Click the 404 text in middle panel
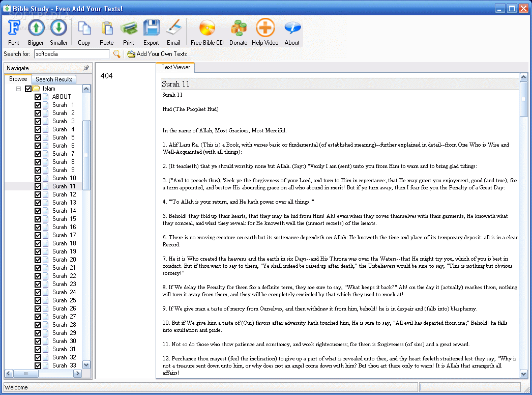 106,76
